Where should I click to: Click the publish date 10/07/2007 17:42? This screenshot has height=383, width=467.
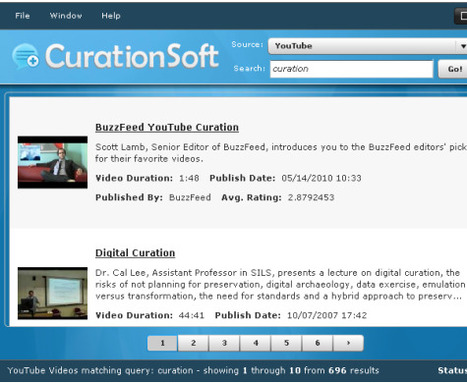(327, 315)
